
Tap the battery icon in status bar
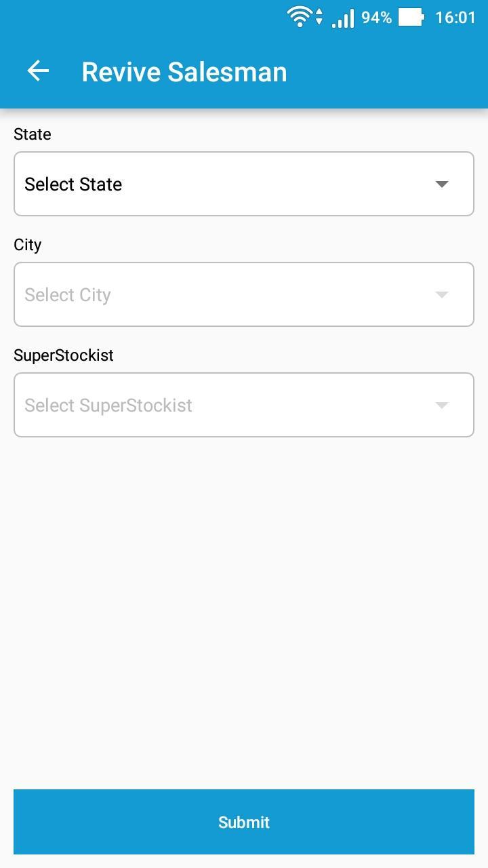pos(411,17)
